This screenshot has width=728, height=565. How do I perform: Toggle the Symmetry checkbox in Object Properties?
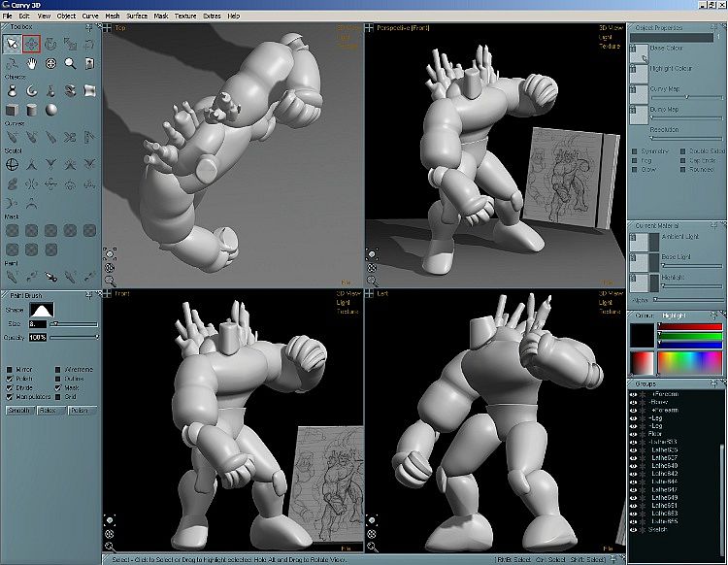pos(635,151)
